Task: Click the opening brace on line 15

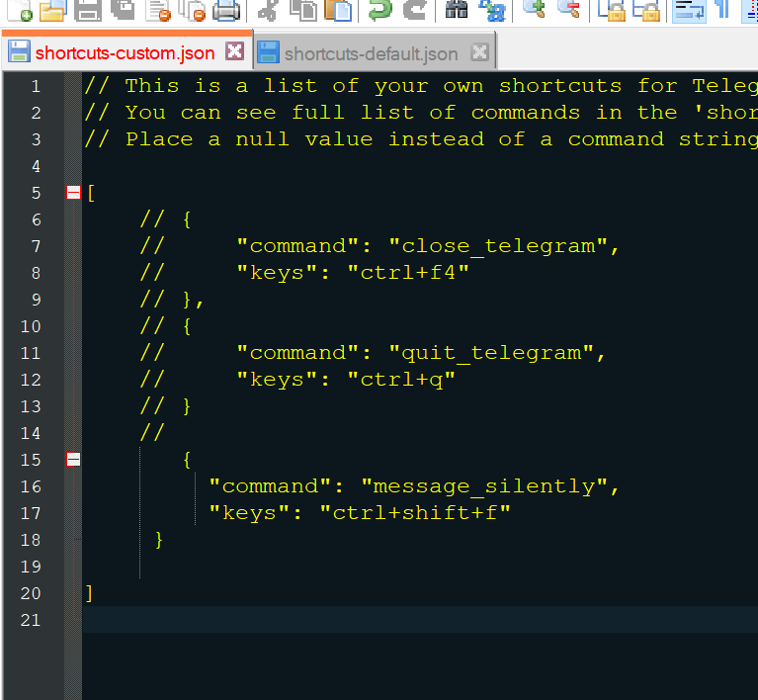Action: click(187, 460)
